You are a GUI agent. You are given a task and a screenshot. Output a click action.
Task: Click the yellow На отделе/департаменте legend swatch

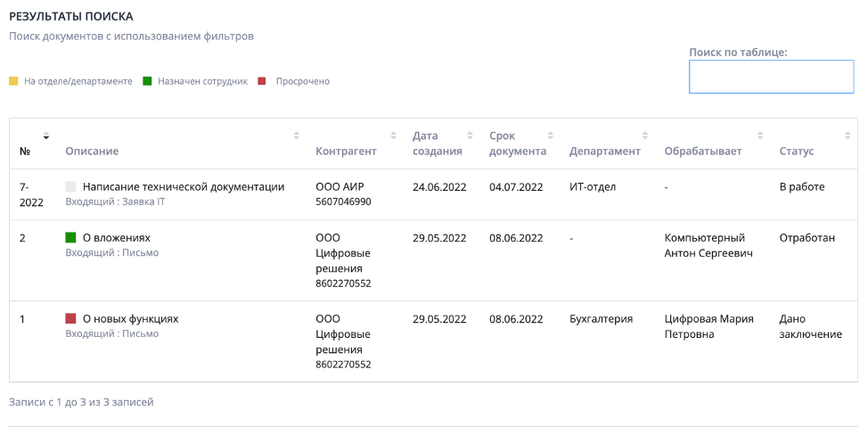(x=13, y=82)
